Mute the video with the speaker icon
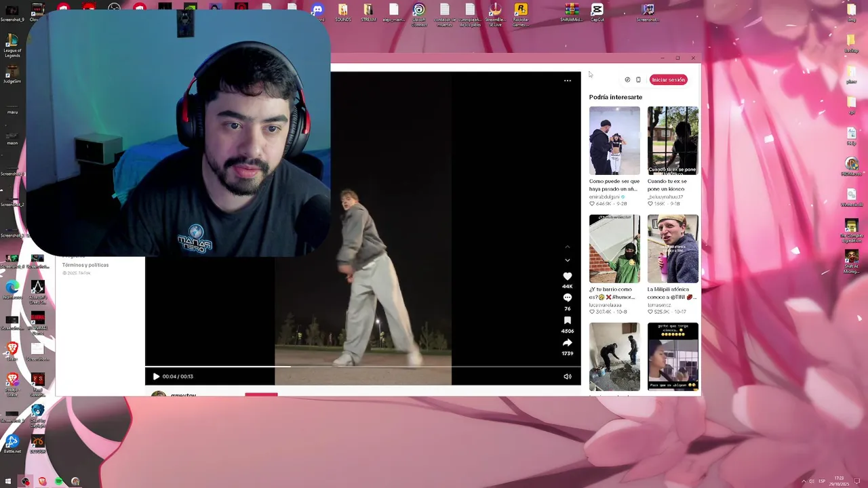868x488 pixels. (568, 377)
